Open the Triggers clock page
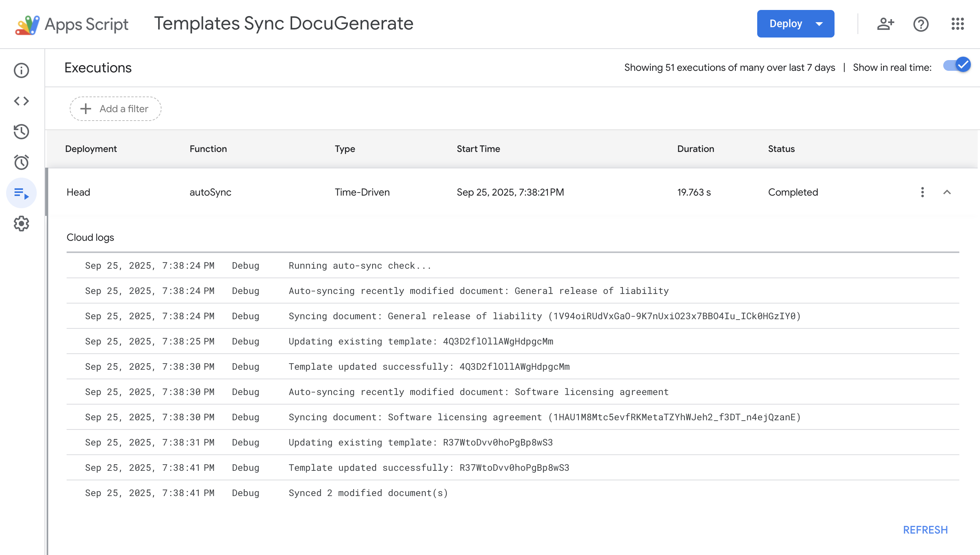 coord(21,162)
